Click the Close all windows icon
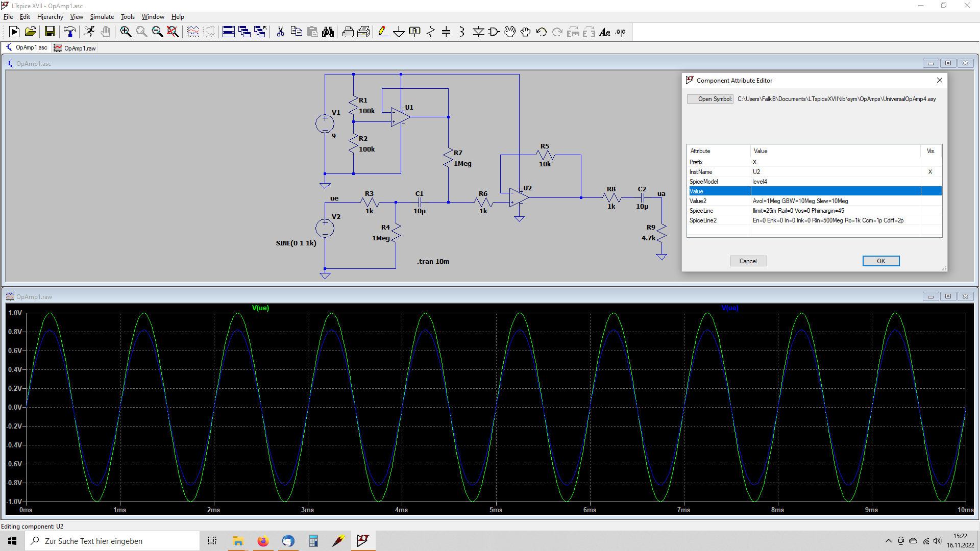Image resolution: width=980 pixels, height=551 pixels. click(260, 32)
